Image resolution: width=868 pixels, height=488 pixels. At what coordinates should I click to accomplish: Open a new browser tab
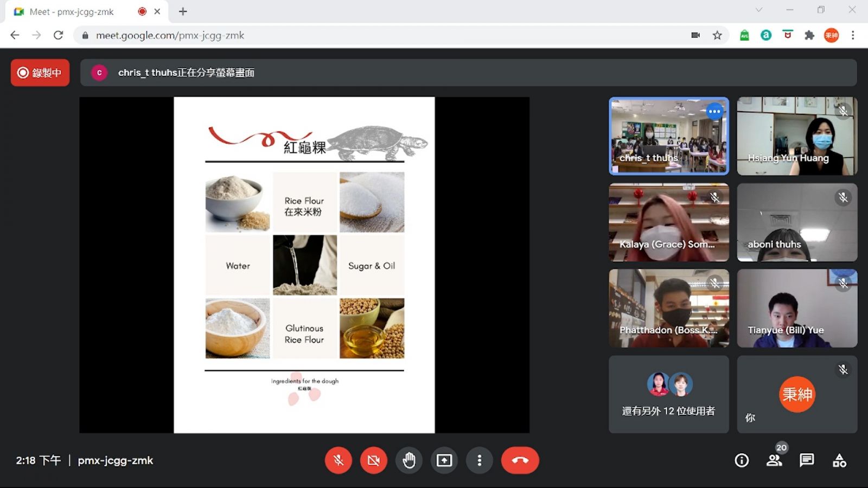coord(183,11)
